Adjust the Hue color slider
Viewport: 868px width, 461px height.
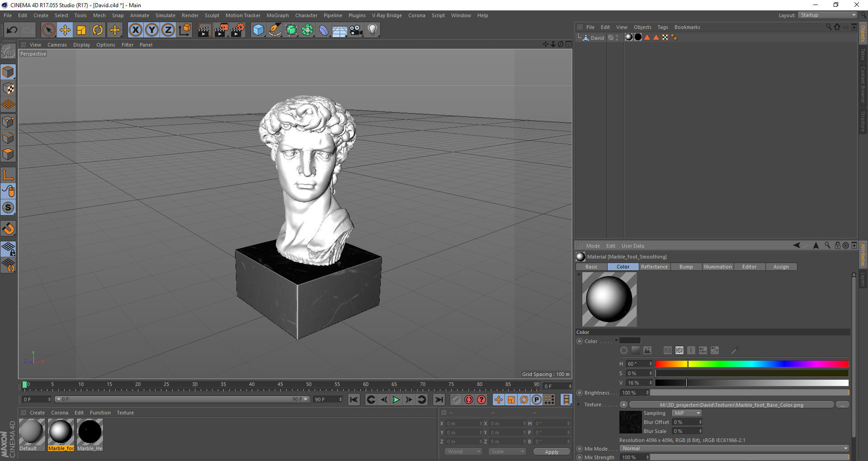pyautogui.click(x=752, y=364)
